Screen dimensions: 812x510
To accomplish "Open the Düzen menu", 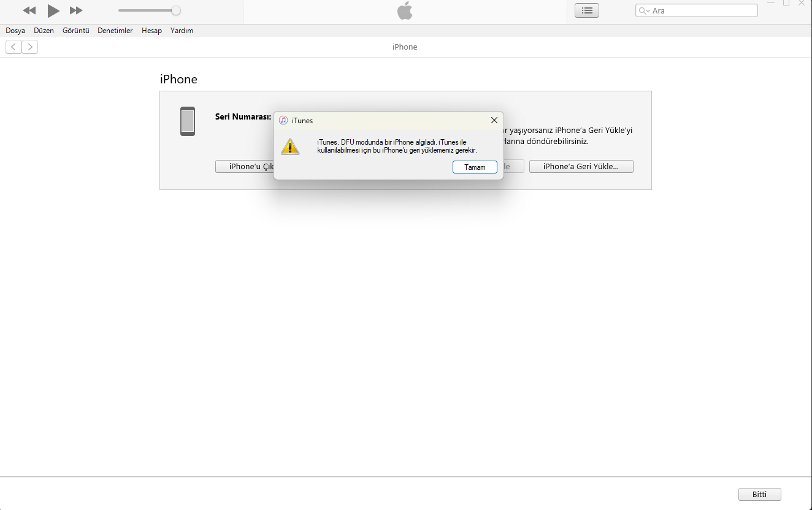I will [x=44, y=31].
